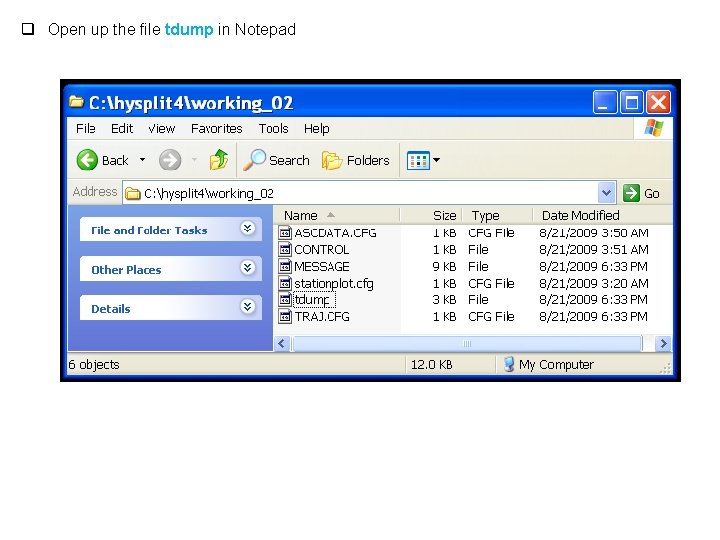The width and height of the screenshot is (720, 540).
Task: Click the horizontal scrollbar thumb
Action: click(x=467, y=343)
